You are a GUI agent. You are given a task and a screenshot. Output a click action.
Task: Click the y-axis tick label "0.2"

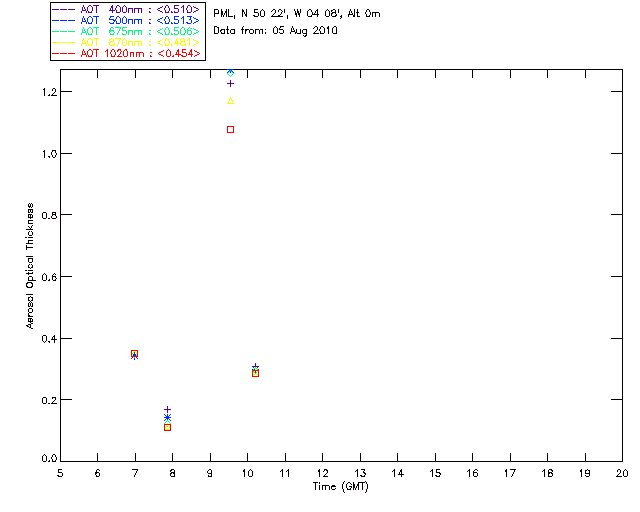point(49,400)
